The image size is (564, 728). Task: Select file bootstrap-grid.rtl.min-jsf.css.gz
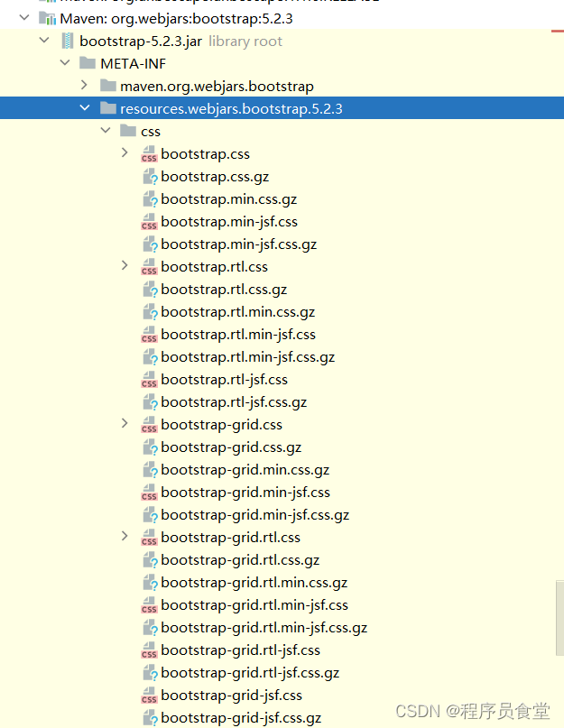[x=264, y=628]
